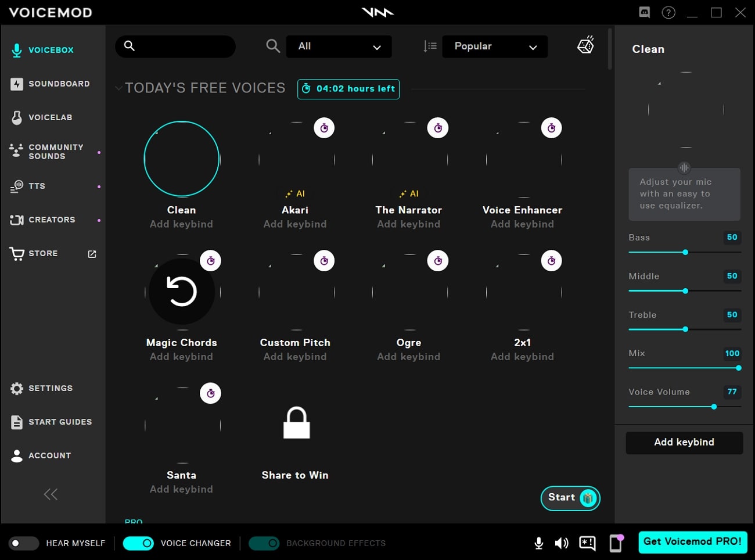This screenshot has width=755, height=560.
Task: Click timer badge on Voice Enhancer
Action: tap(552, 128)
